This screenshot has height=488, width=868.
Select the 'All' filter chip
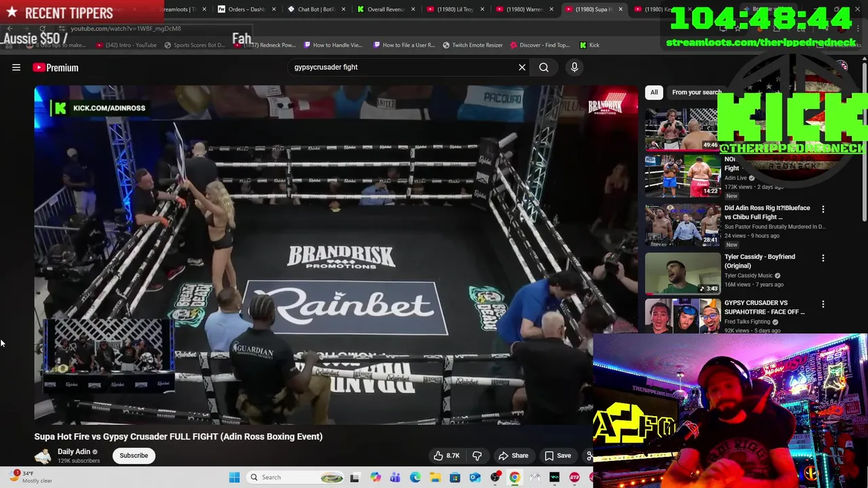click(654, 92)
